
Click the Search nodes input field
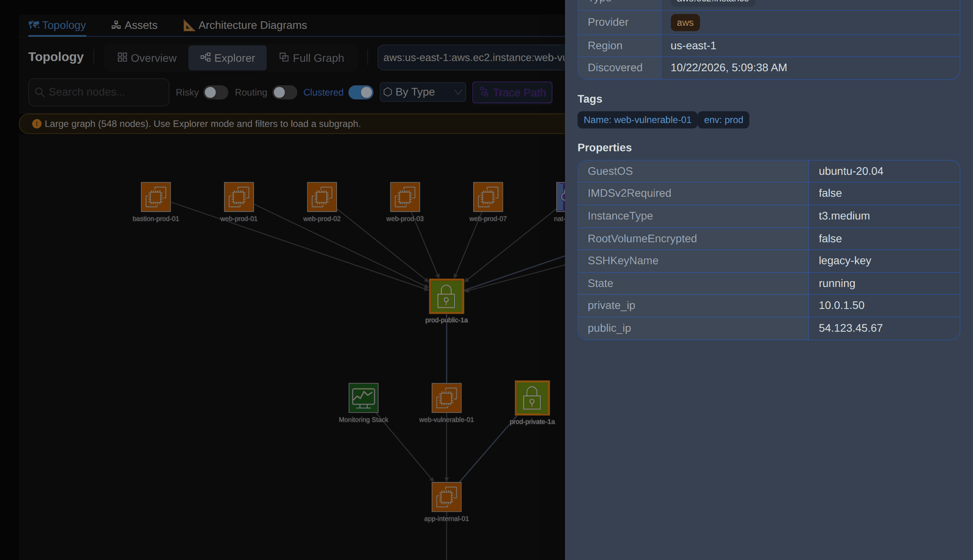pos(99,92)
